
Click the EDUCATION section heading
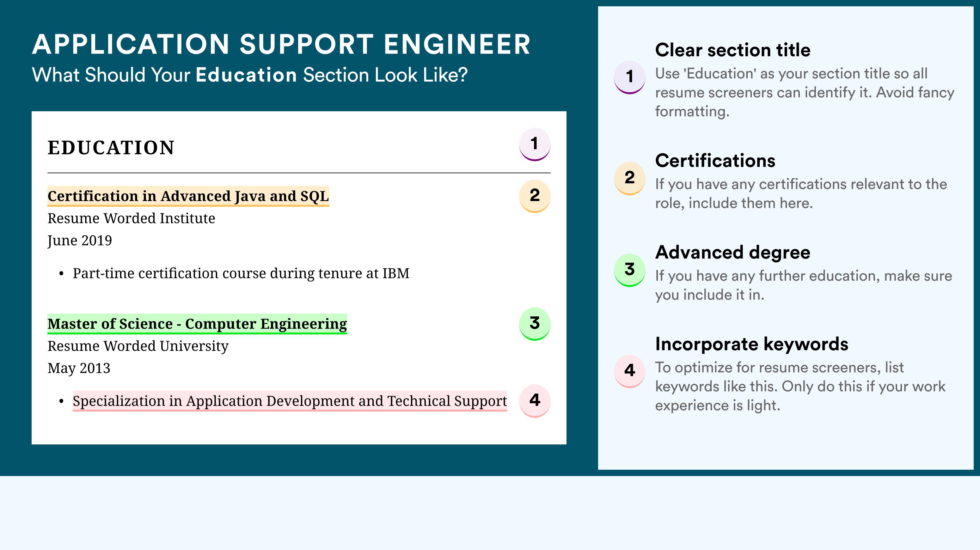111,148
